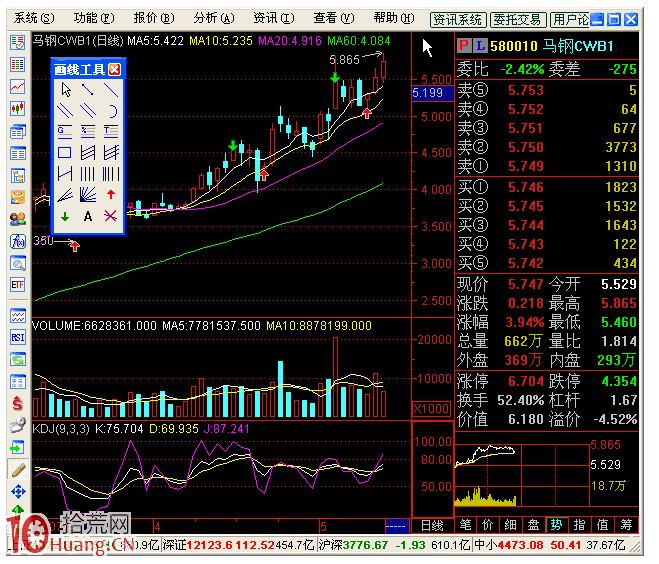
Task: Select the percentage (%) lines tool
Action: (x=88, y=132)
